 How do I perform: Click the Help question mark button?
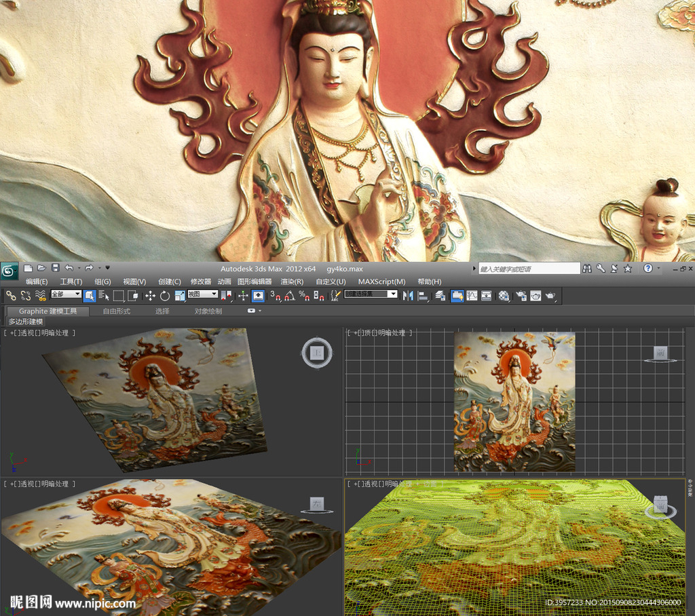[x=648, y=268]
